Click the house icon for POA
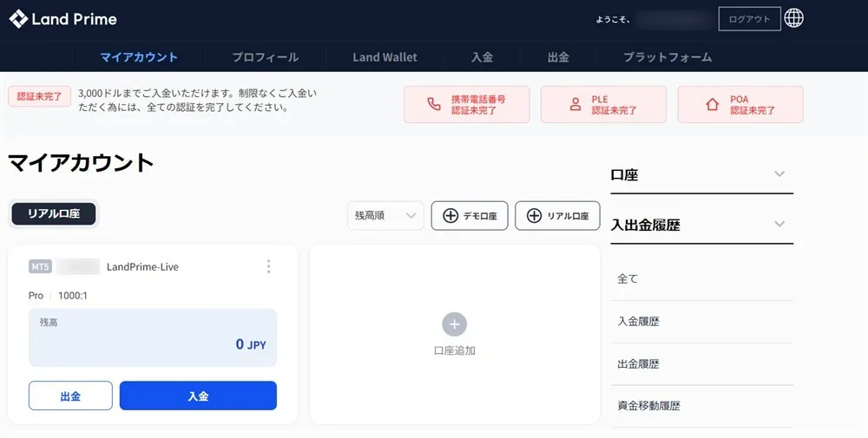The height and width of the screenshot is (438, 868). (713, 105)
